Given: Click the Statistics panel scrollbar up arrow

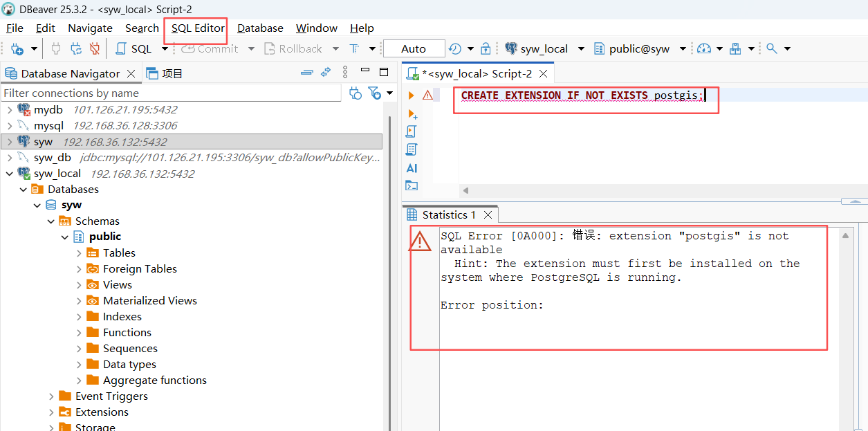Looking at the screenshot, I should pos(846,236).
